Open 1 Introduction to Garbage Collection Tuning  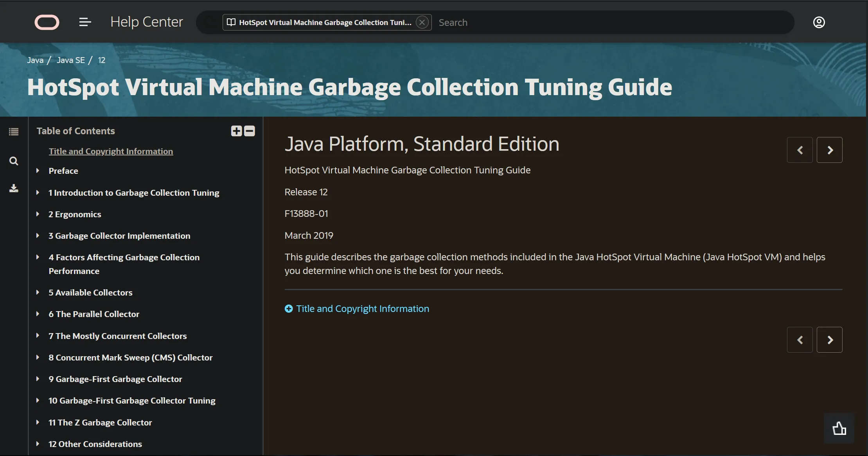(x=134, y=193)
